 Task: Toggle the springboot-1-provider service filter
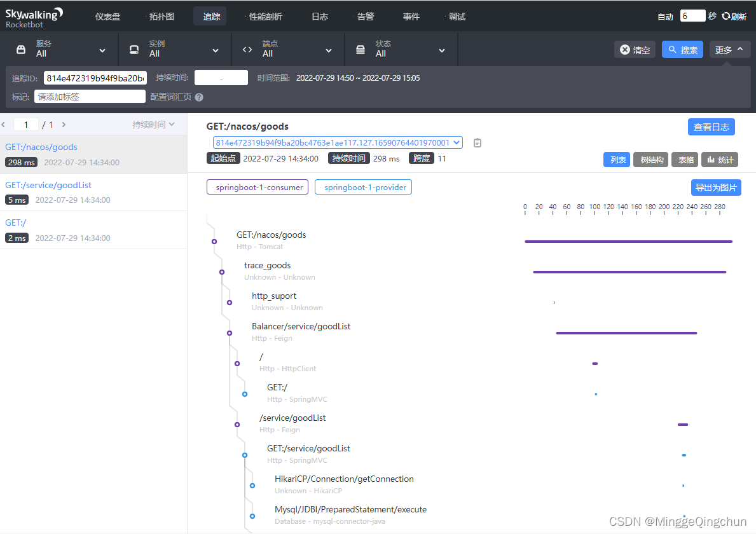363,188
